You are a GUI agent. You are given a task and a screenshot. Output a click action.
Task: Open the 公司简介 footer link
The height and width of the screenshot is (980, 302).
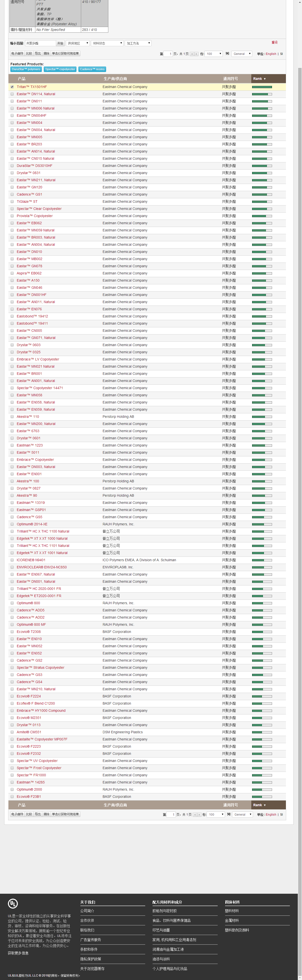pyautogui.click(x=87, y=911)
